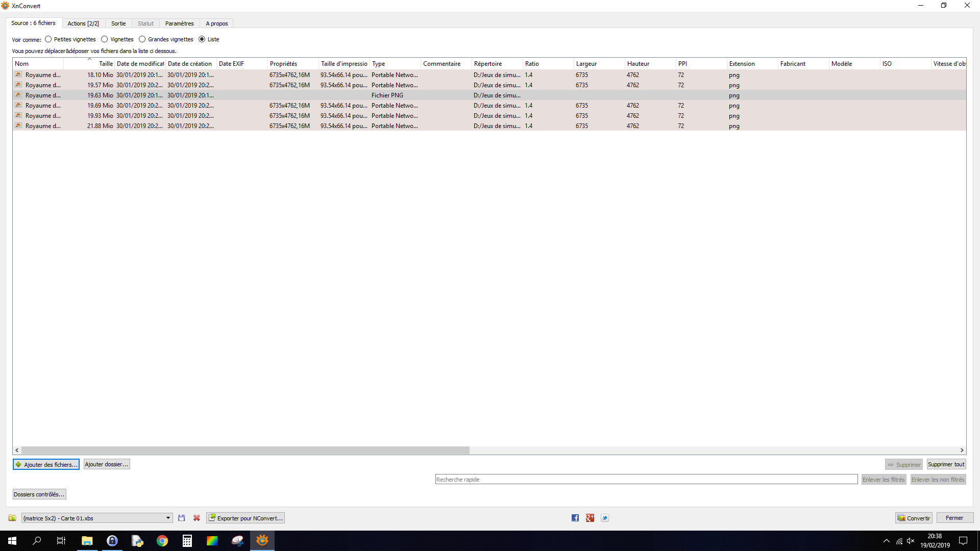Image resolution: width=980 pixels, height=551 pixels.
Task: Share via the Facebook icon
Action: point(575,518)
